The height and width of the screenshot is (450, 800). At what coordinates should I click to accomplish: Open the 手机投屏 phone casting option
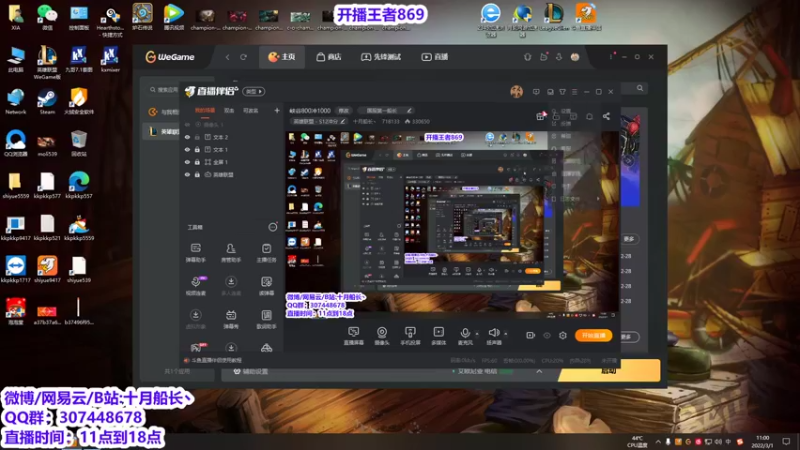click(x=410, y=336)
